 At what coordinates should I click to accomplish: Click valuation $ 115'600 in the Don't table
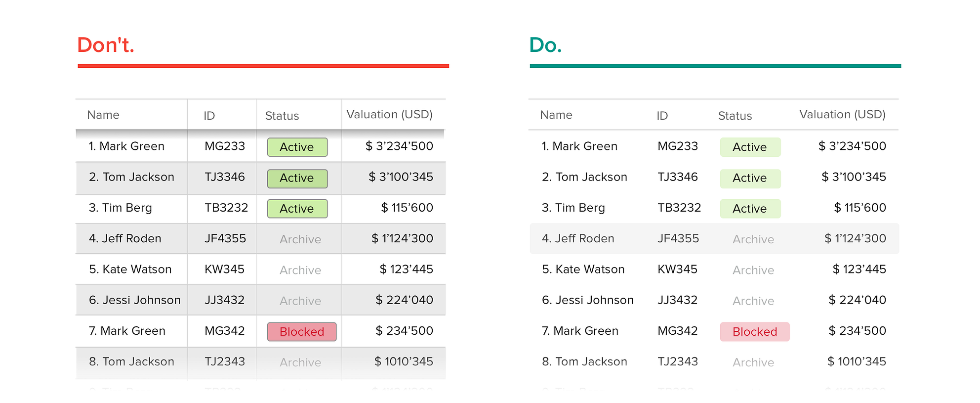[x=407, y=208]
